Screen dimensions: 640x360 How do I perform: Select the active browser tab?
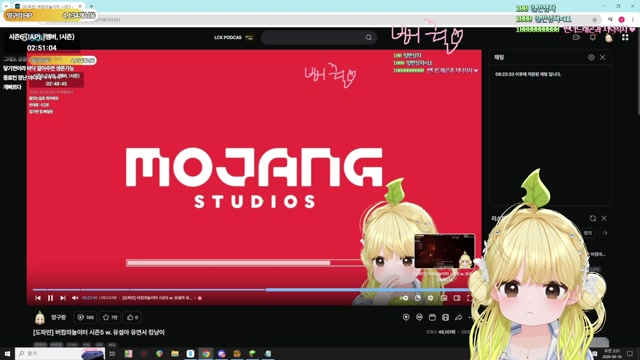click(48, 6)
